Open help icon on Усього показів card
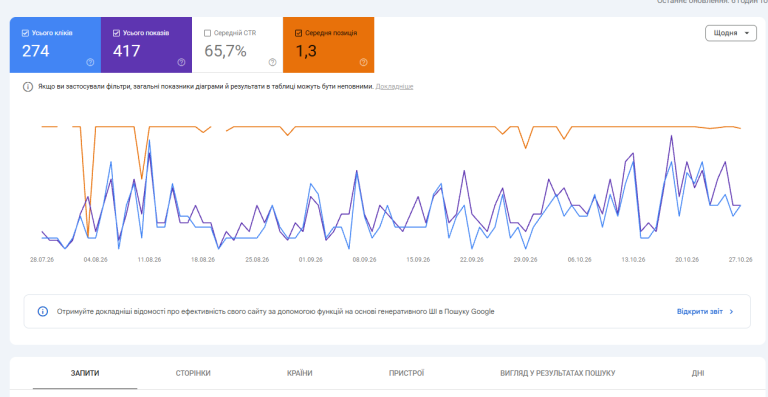The width and height of the screenshot is (768, 397). (x=181, y=62)
